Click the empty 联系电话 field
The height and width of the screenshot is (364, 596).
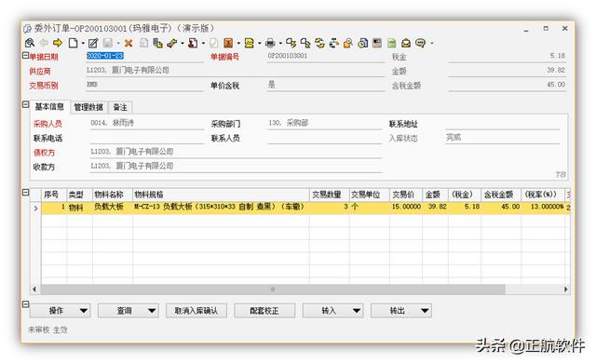click(x=147, y=138)
